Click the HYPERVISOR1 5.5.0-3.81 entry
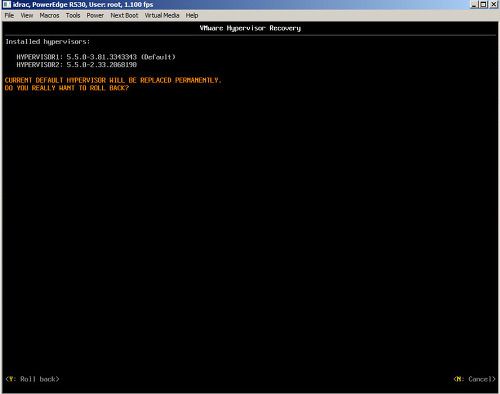 96,57
